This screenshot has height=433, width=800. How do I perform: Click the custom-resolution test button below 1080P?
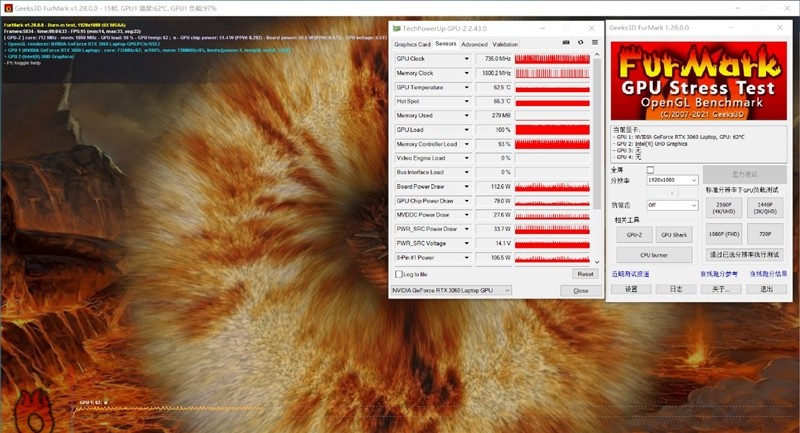(x=744, y=254)
